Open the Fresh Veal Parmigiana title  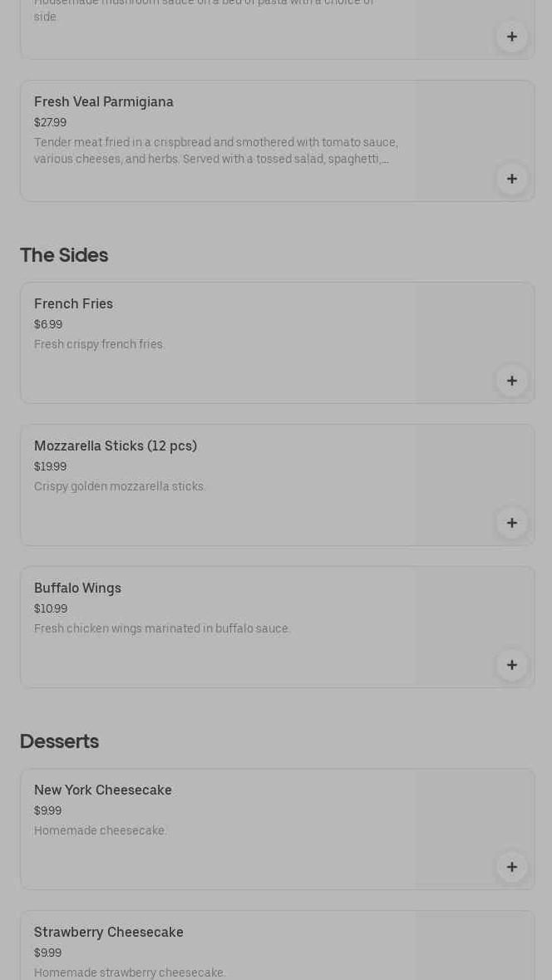click(x=104, y=102)
